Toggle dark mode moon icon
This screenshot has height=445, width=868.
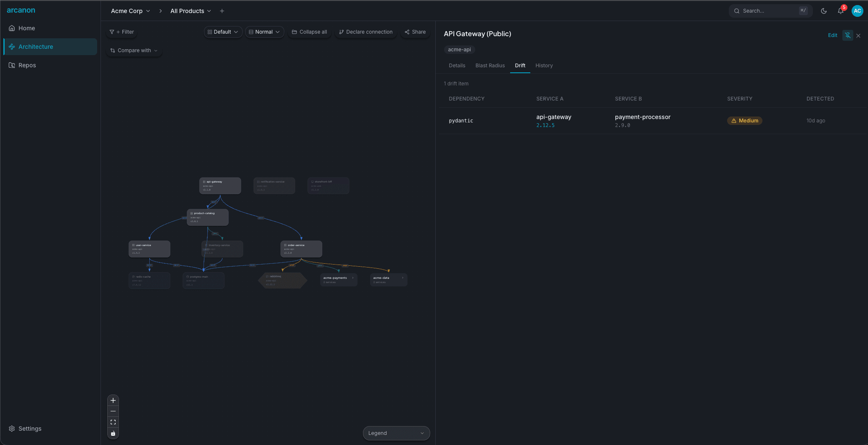click(824, 11)
